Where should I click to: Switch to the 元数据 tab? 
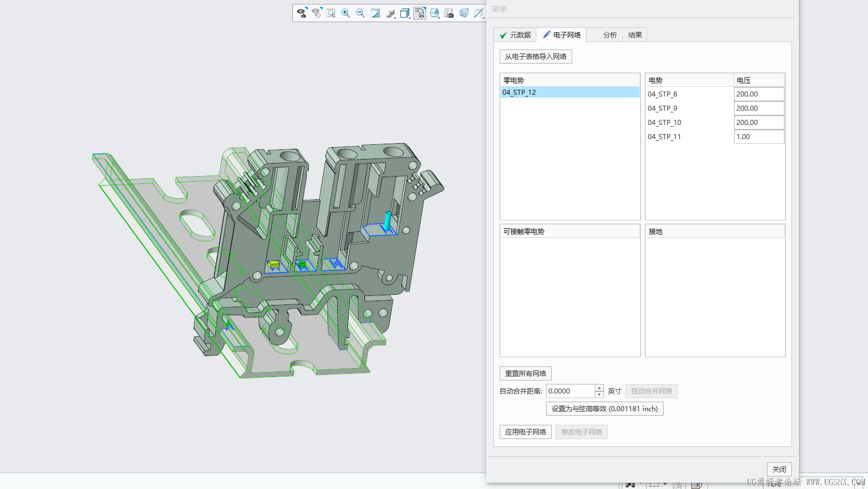[x=515, y=35]
